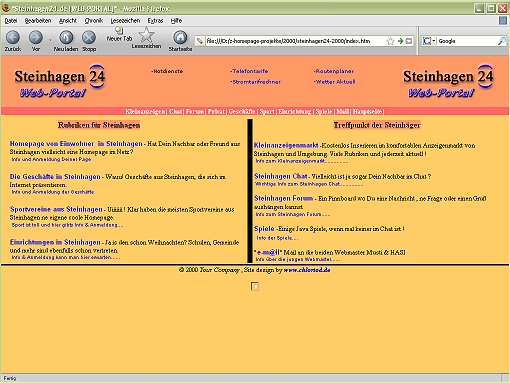The height and width of the screenshot is (383, 510).
Task: Click Sport in the red navigation bar
Action: [x=267, y=111]
